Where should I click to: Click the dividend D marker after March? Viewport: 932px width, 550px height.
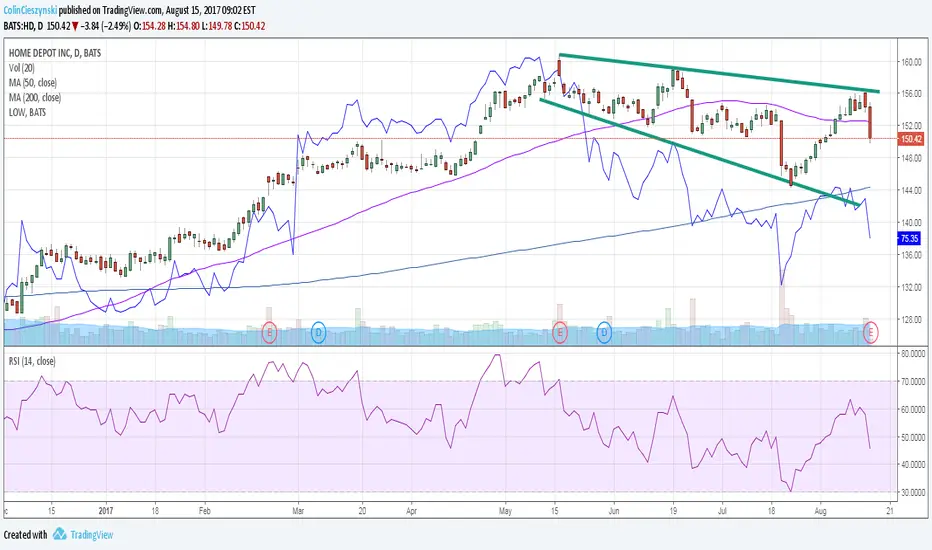coord(319,332)
